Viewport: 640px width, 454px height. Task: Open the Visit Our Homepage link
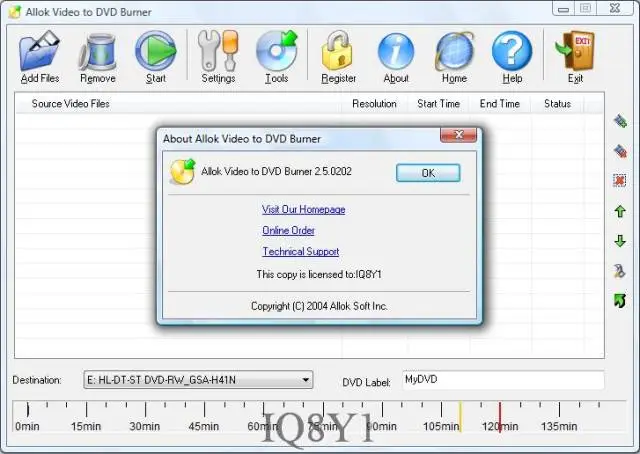click(x=304, y=209)
